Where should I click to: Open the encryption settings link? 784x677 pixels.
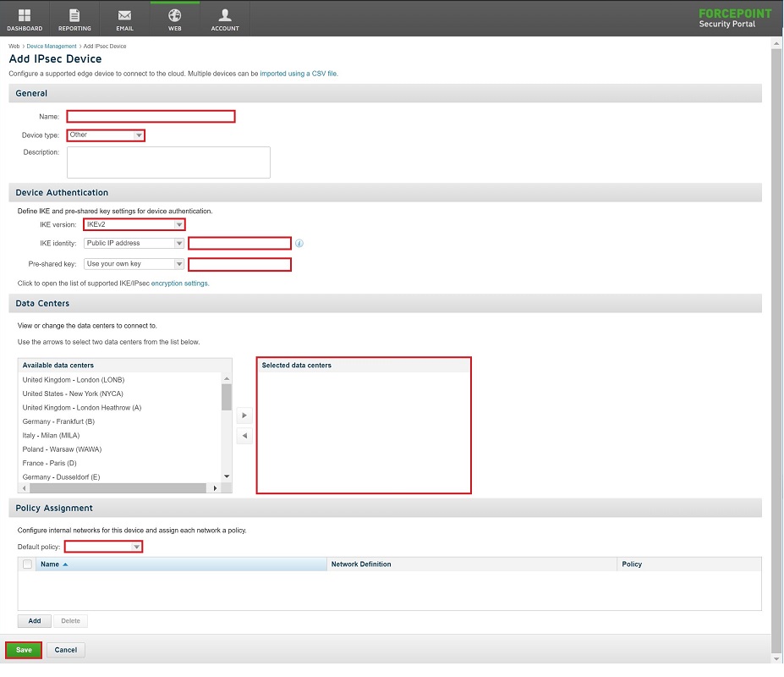coord(179,283)
